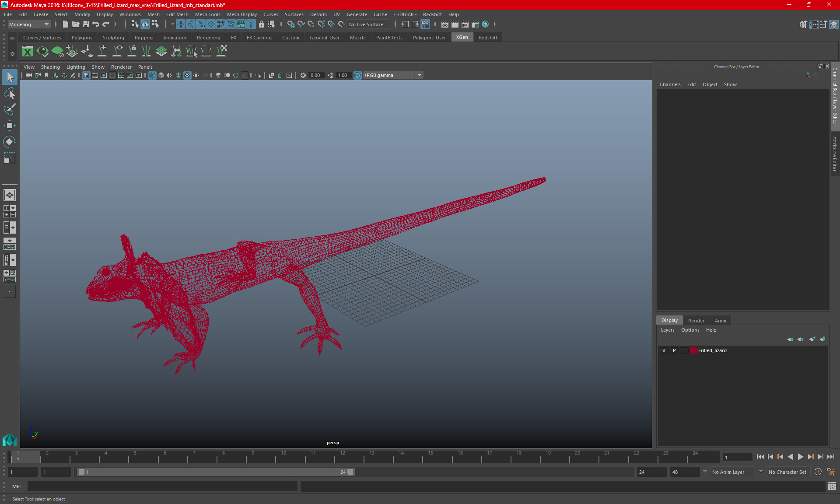Toggle textured display checker icon
Image resolution: width=840 pixels, height=504 pixels.
click(x=187, y=75)
